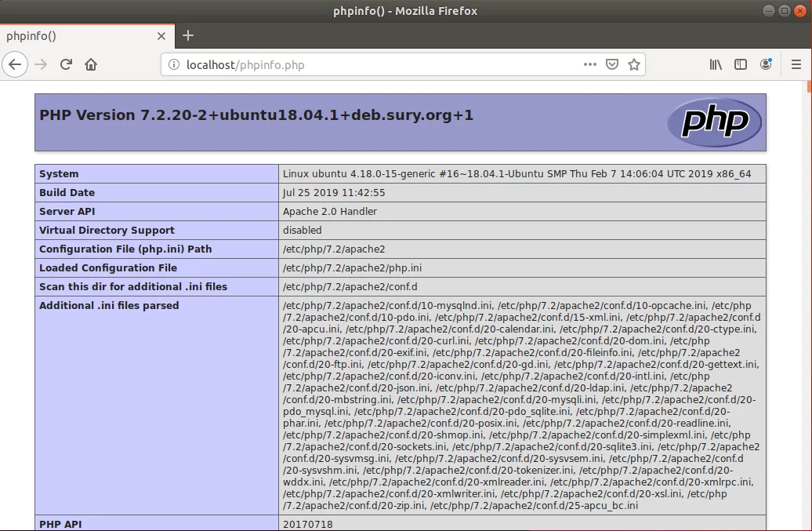Image resolution: width=812 pixels, height=531 pixels.
Task: Click the 'Loaded Configuration File' label
Action: [x=108, y=267]
